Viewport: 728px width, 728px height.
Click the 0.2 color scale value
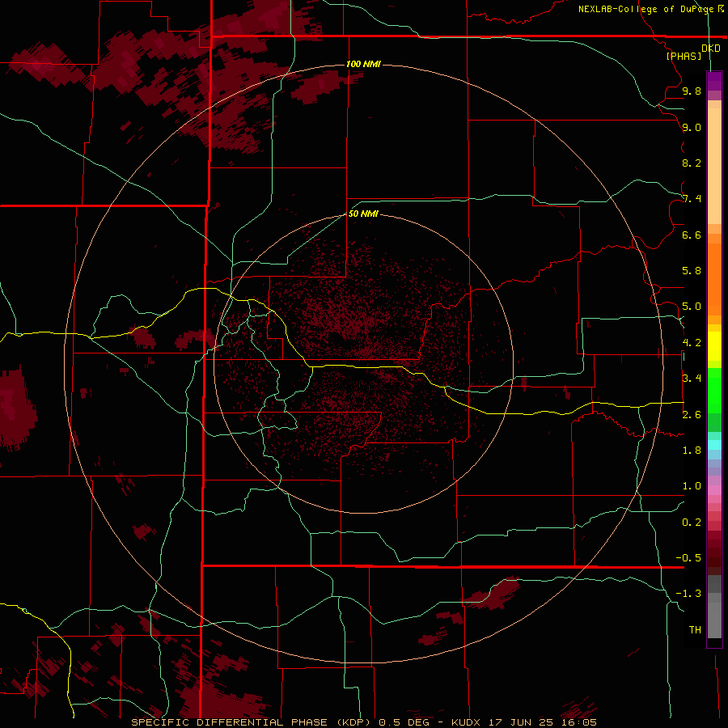(692, 523)
